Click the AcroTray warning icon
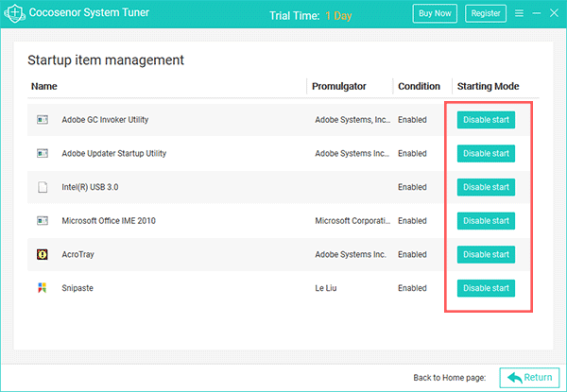Viewport: 567px width, 392px height. 43,254
